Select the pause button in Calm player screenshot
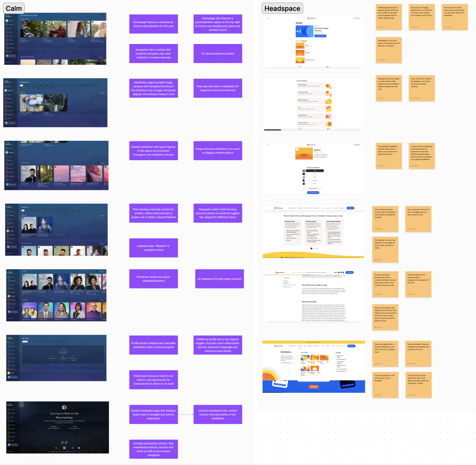Image resolution: width=476 pixels, height=465 pixels. (x=64, y=448)
